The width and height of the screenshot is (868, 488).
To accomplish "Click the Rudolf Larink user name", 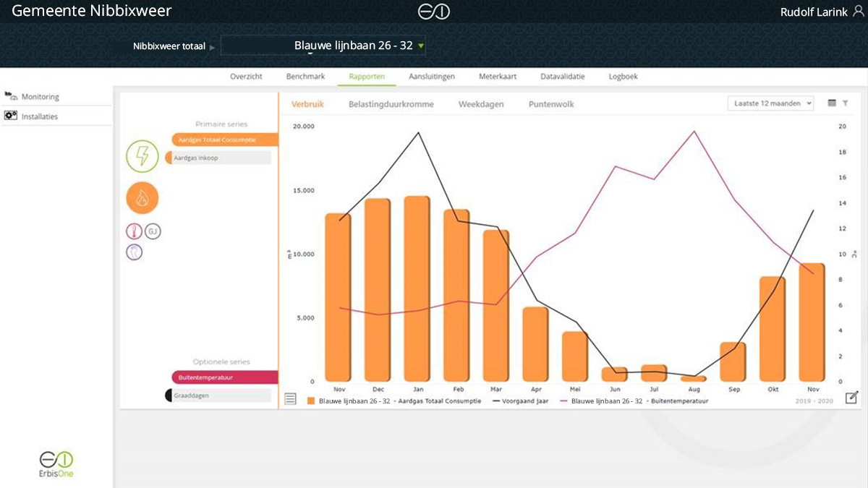I will 814,12.
